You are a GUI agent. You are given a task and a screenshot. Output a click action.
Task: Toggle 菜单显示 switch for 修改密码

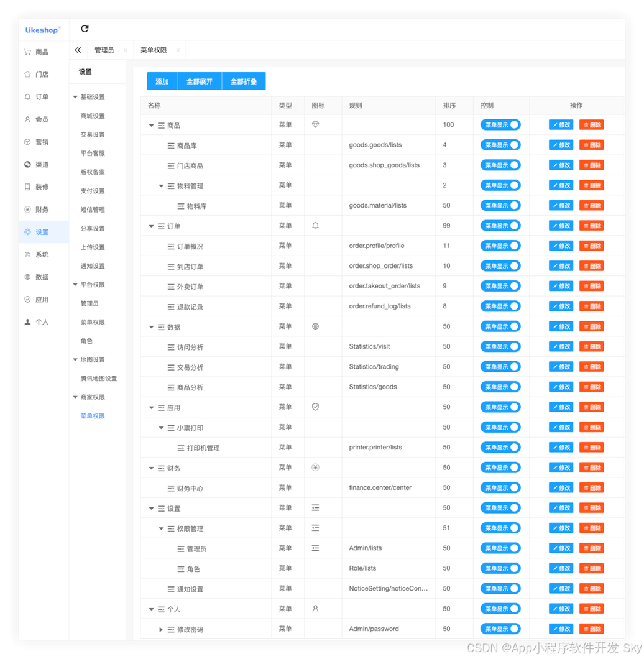point(500,629)
